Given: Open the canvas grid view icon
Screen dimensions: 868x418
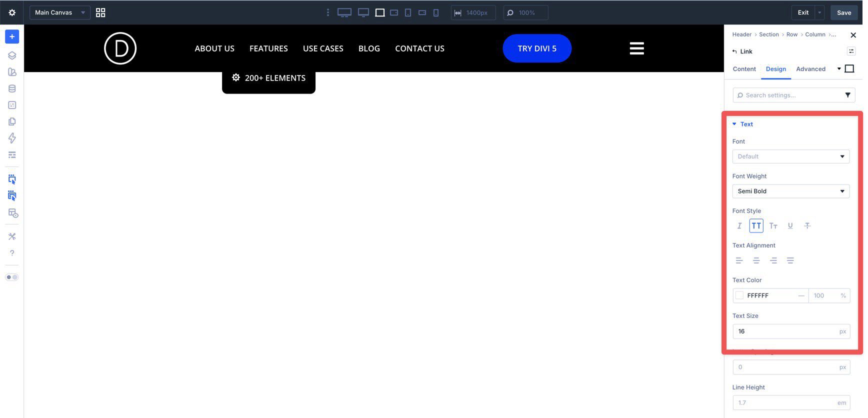Looking at the screenshot, I should pos(100,12).
